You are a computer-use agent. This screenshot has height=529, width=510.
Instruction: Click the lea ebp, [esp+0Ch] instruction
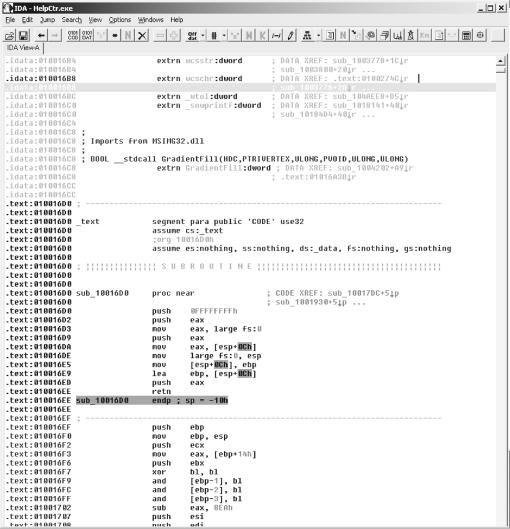click(204, 374)
